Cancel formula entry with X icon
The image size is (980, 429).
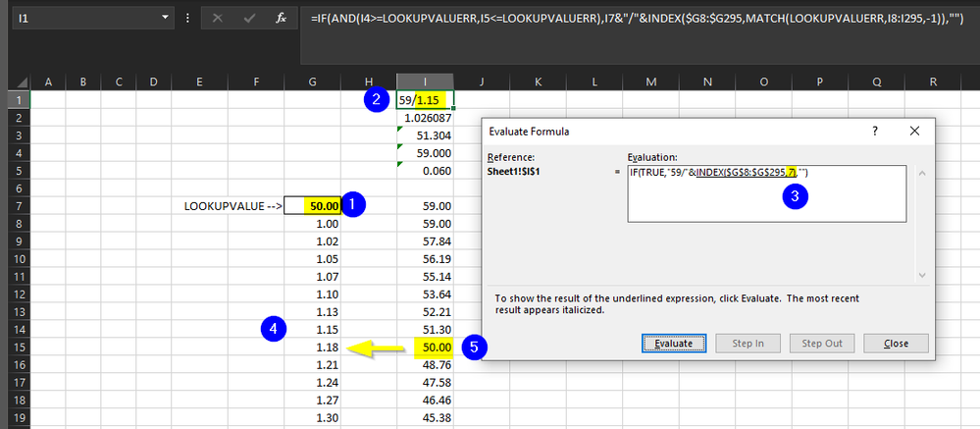pos(217,18)
